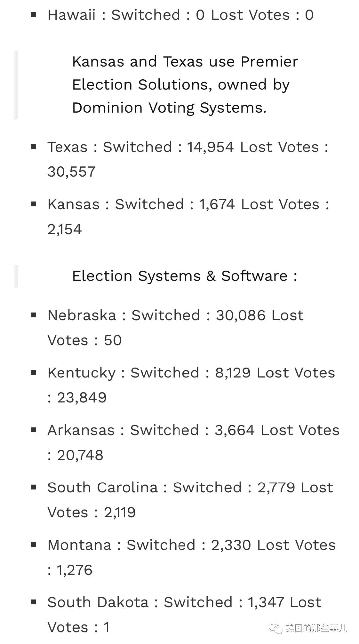The width and height of the screenshot is (359, 644).
Task: Click the Kentucky switched 8,129 entry
Action: click(x=191, y=385)
